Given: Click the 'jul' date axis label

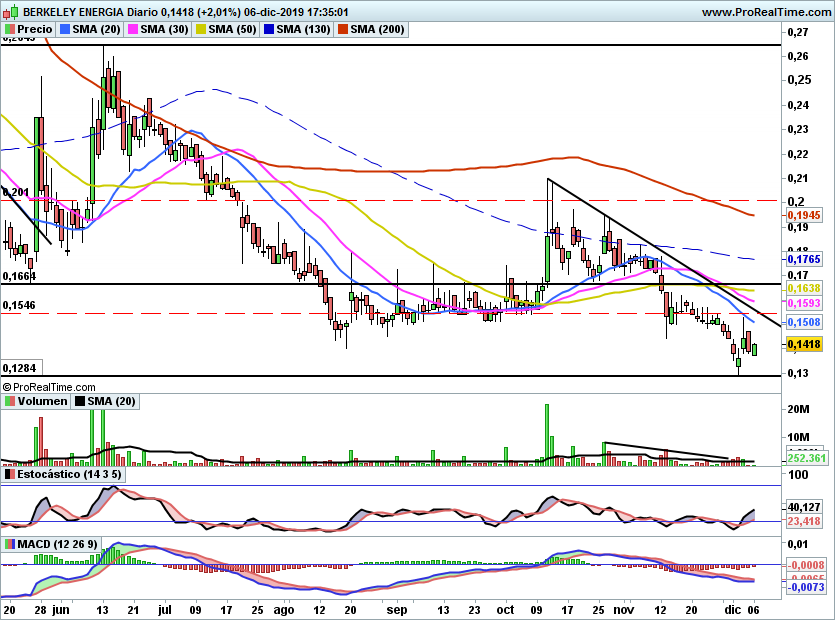Looking at the screenshot, I should click(x=165, y=610).
